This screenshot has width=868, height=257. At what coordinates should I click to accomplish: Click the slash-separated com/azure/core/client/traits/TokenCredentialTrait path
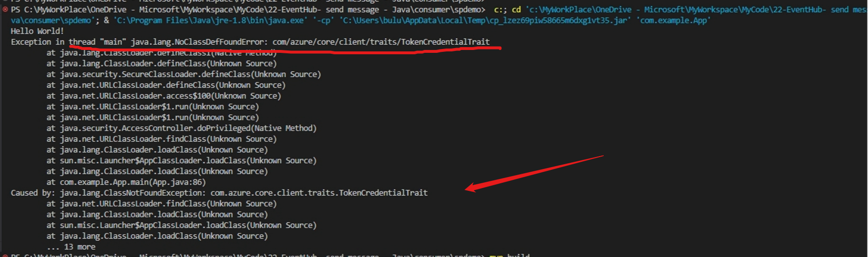pos(380,42)
